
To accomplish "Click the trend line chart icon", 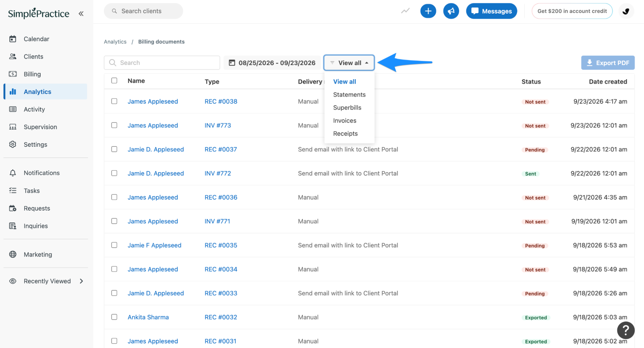I will tap(405, 11).
